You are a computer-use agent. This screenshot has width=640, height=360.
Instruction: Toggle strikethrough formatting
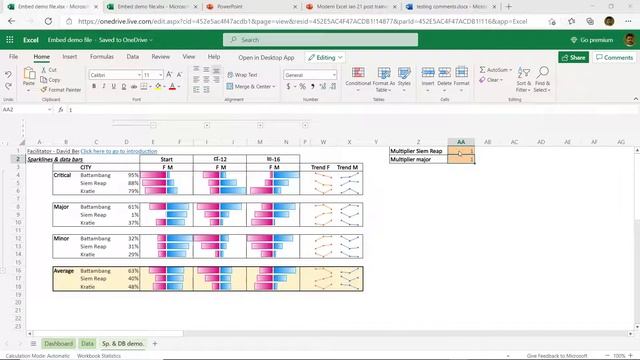point(134,86)
